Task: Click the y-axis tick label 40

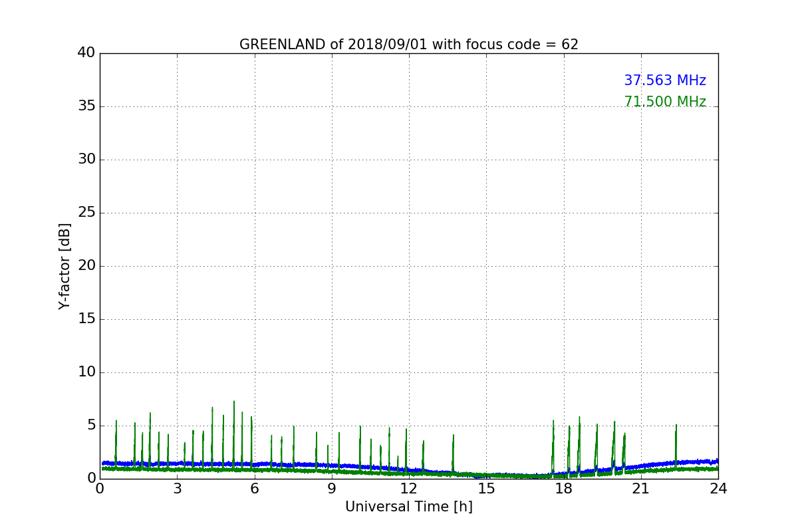Action: click(86, 53)
